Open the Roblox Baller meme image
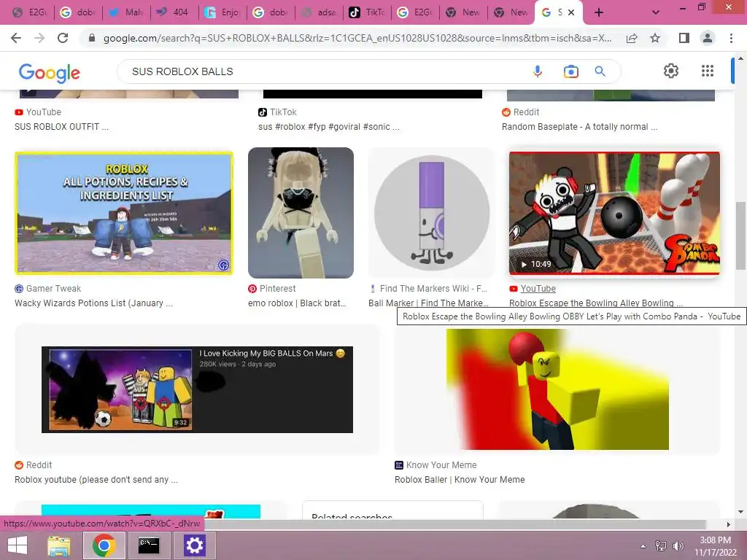Screen dimensions: 747x560 coord(557,389)
